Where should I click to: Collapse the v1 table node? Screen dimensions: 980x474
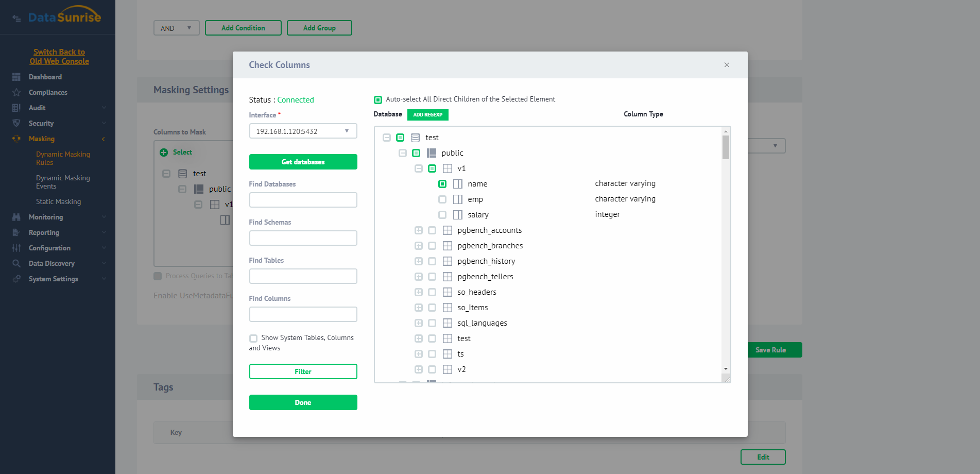(x=419, y=168)
